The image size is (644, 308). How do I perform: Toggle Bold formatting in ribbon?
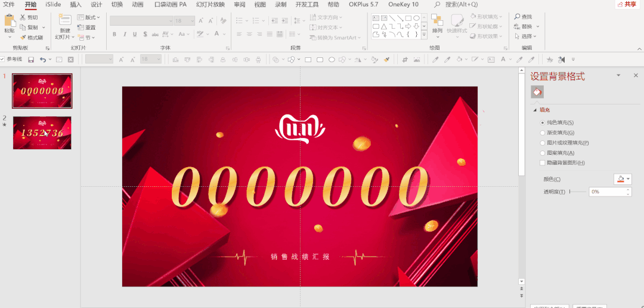tap(114, 34)
